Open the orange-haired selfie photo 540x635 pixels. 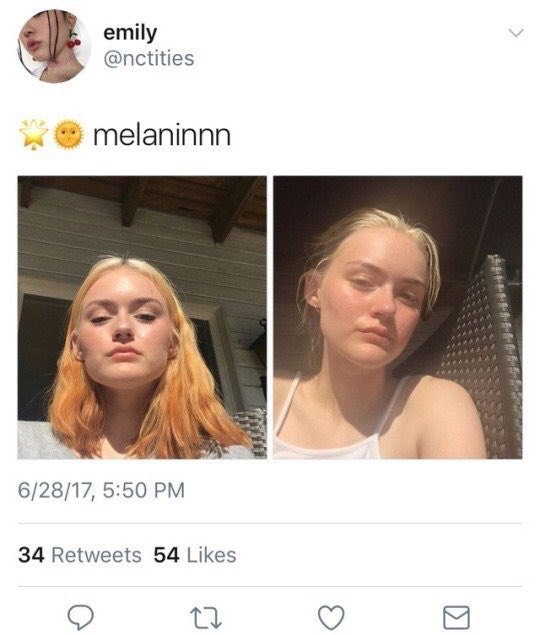142,317
